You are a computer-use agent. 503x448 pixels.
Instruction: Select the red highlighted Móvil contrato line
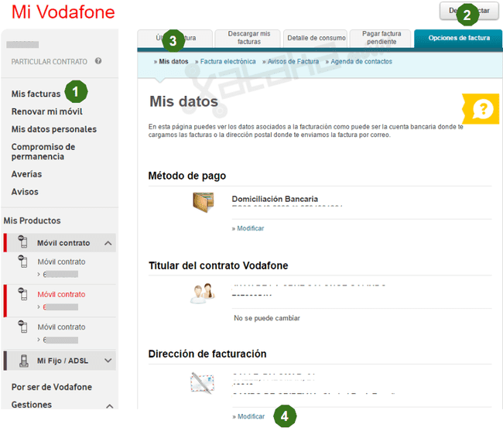[61, 300]
